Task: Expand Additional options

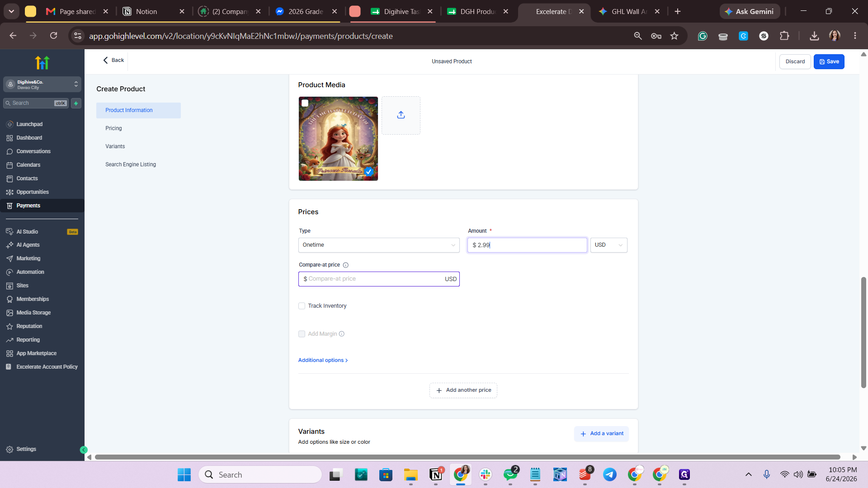Action: pos(323,360)
